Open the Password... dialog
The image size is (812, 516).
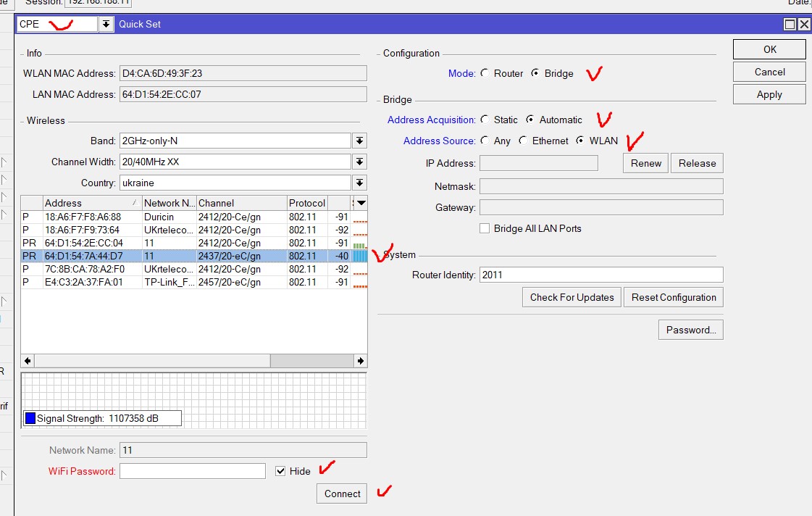tap(691, 330)
